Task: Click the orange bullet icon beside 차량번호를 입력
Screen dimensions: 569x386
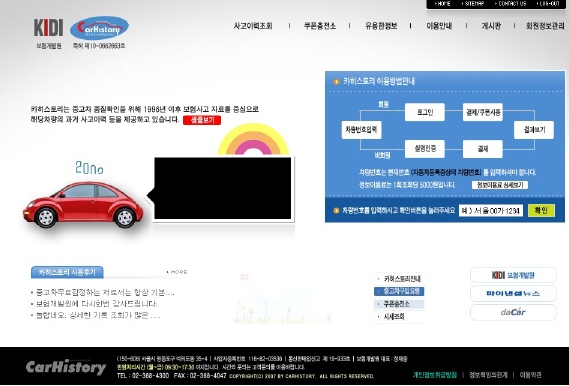Action: coord(336,210)
